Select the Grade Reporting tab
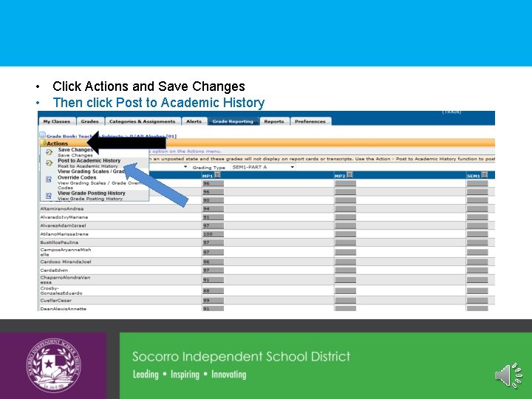Image resolution: width=532 pixels, height=399 pixels. coord(233,121)
